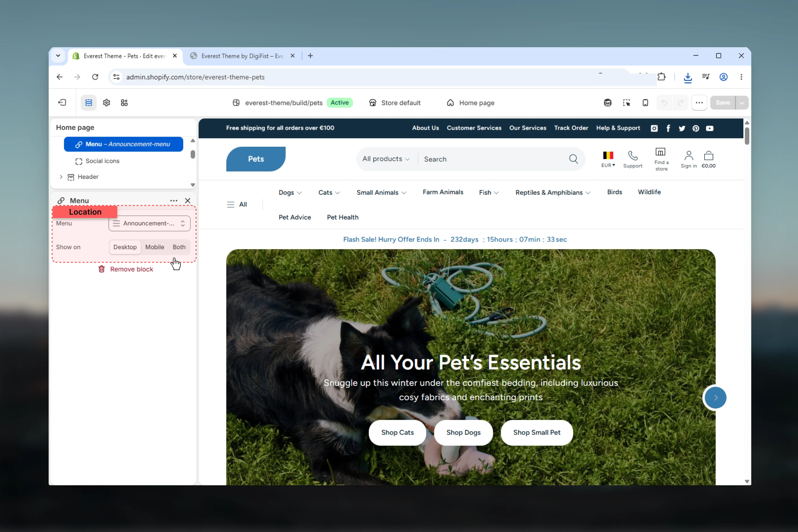Close the Menu settings panel
This screenshot has height=532, width=798.
click(188, 201)
